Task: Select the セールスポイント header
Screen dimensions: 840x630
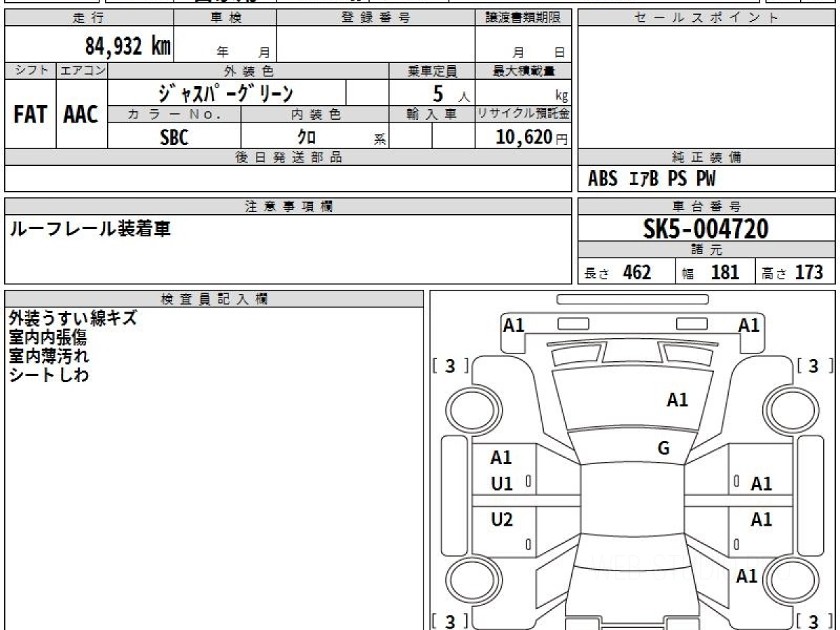Action: (x=706, y=18)
